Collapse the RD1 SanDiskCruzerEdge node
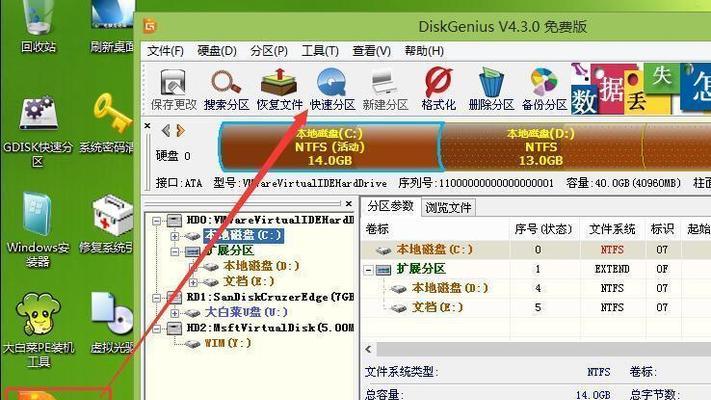The width and height of the screenshot is (711, 400). tap(156, 298)
